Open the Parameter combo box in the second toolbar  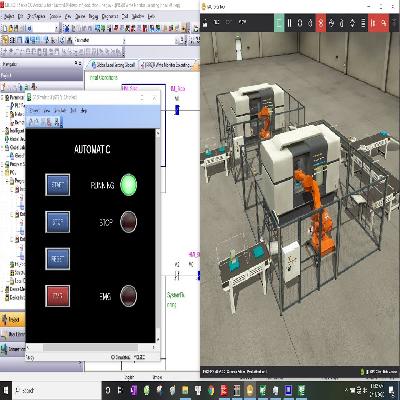[99, 40]
